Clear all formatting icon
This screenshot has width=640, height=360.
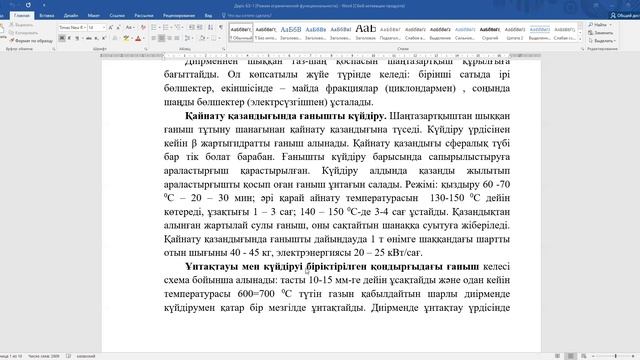(143, 27)
